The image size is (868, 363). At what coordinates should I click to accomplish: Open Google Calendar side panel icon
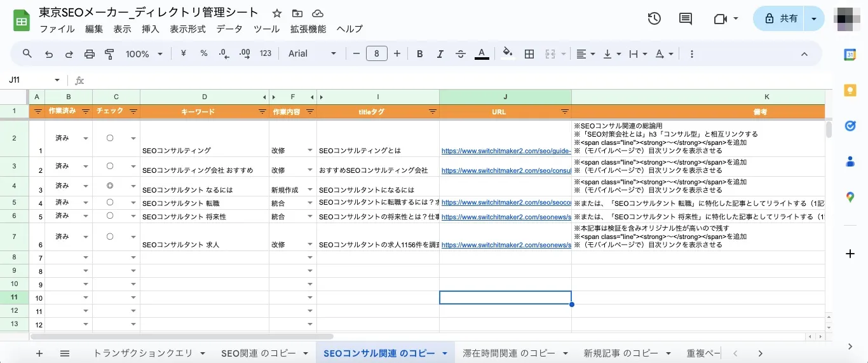tap(850, 55)
